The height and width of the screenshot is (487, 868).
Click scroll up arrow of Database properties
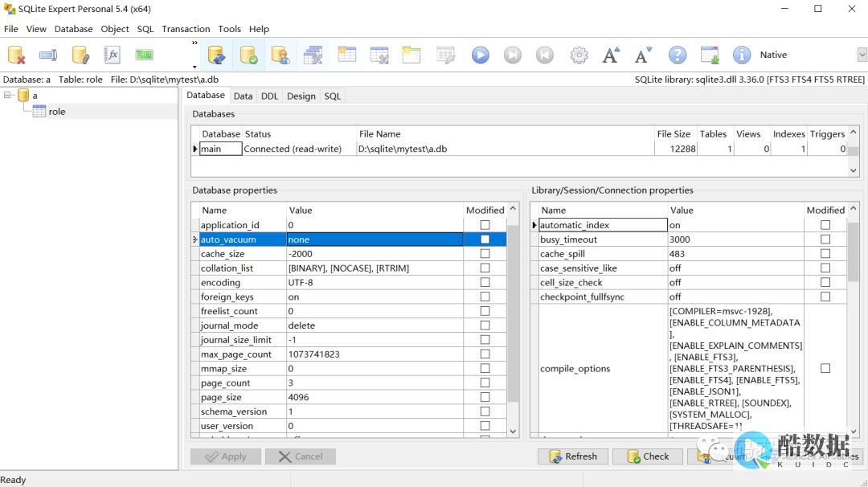click(x=513, y=209)
